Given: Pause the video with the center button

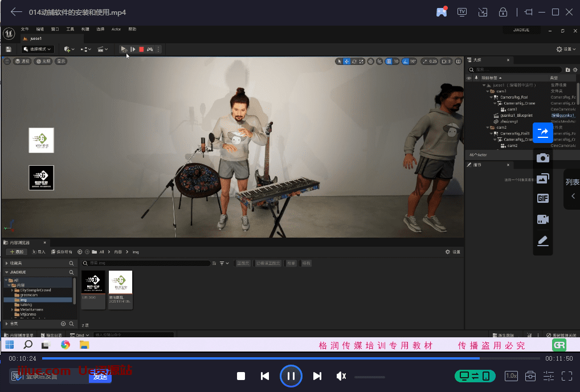Looking at the screenshot, I should coord(291,376).
